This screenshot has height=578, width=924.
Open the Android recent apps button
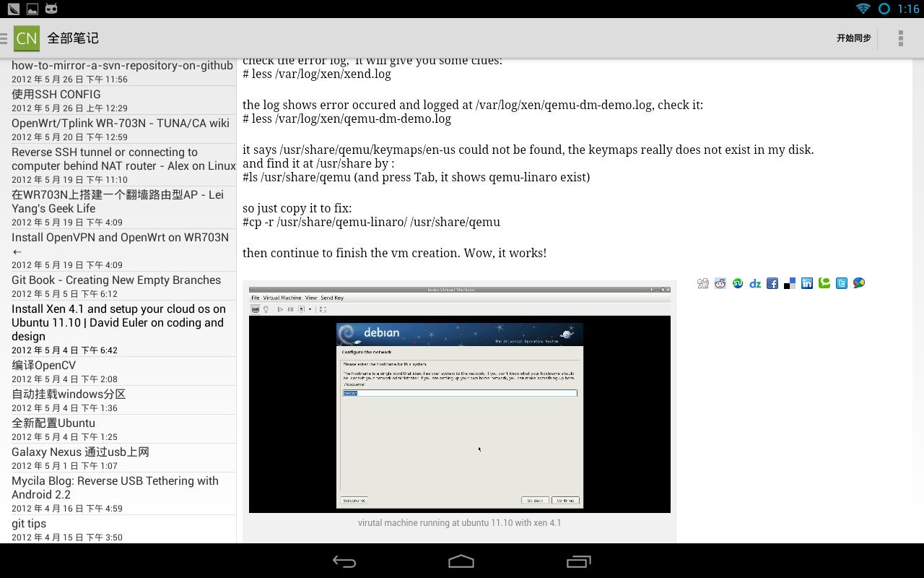coord(578,561)
